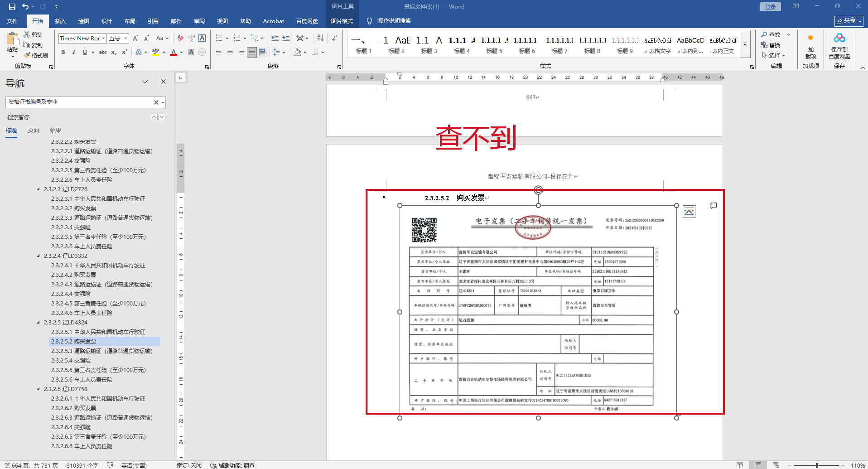The width and height of the screenshot is (868, 469).
Task: Toggle strikethrough formatting
Action: click(x=103, y=52)
